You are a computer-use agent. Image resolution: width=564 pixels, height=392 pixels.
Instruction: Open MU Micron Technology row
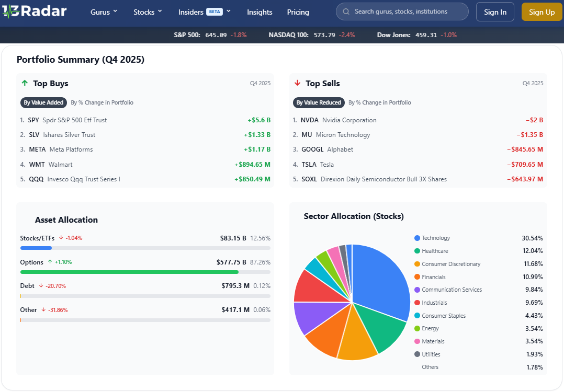pyautogui.click(x=418, y=135)
